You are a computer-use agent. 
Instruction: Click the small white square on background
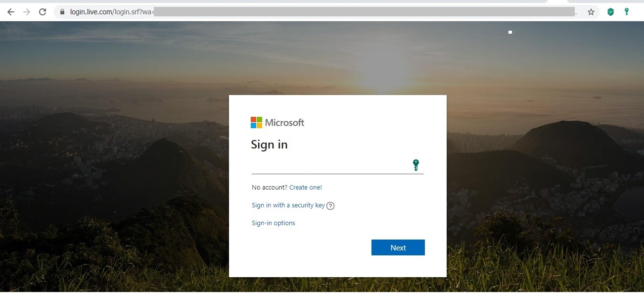510,32
